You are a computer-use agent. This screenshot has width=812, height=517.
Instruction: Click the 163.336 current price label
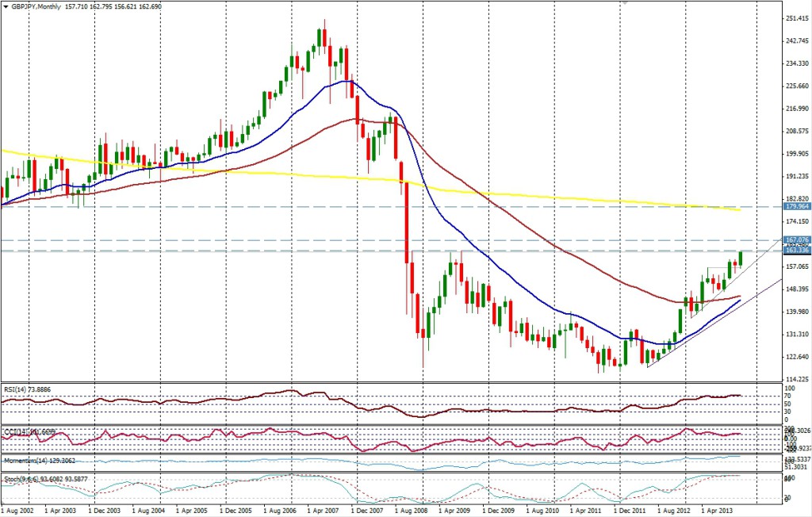(x=795, y=251)
